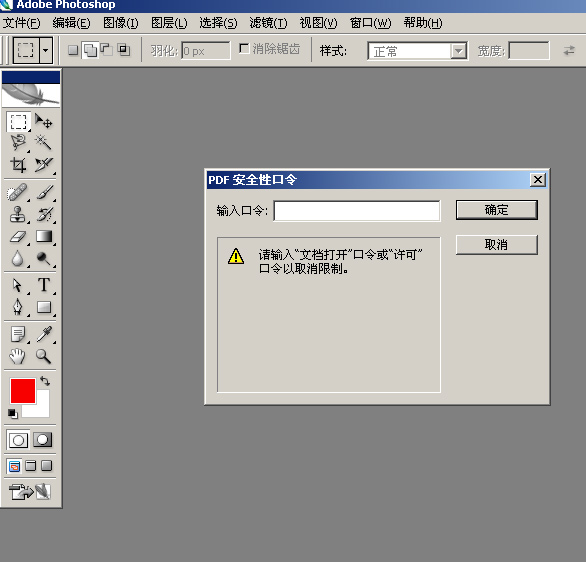586x562 pixels.
Task: Click the red foreground color swatch
Action: [22, 390]
